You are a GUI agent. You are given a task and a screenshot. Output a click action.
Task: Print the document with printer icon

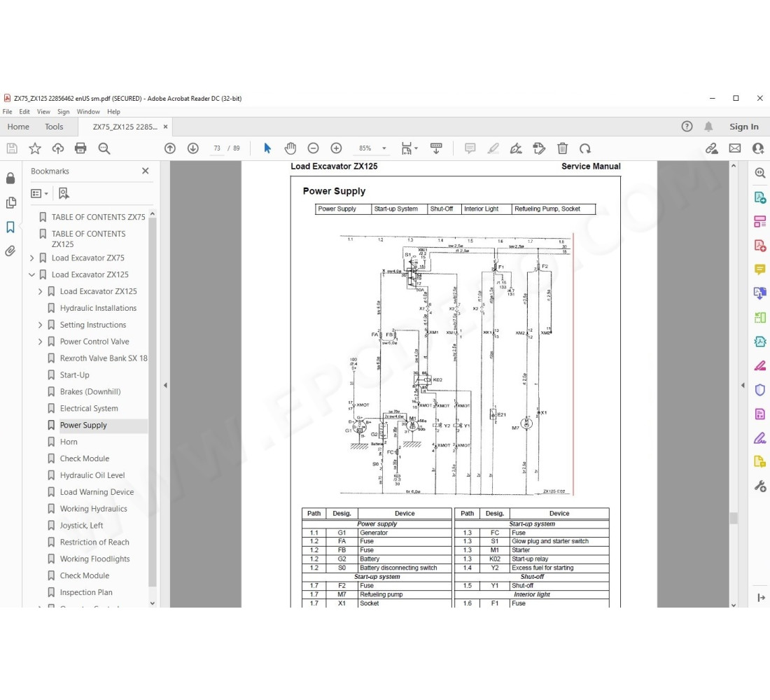pos(80,148)
